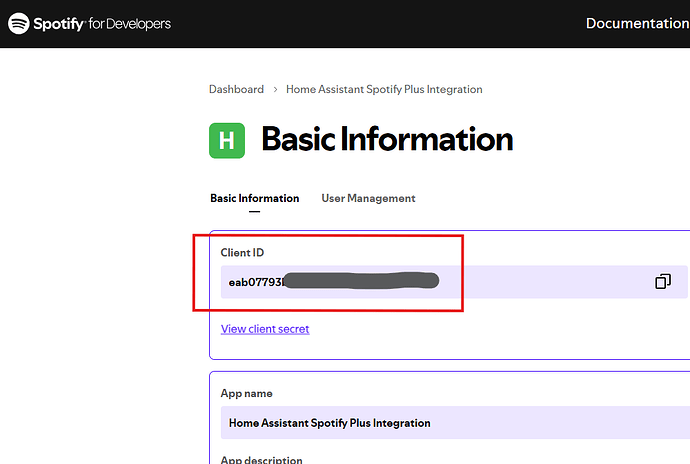This screenshot has height=464, width=690.
Task: Click Home Assistant Spotify Plus Integration breadcrumb
Action: click(x=384, y=89)
